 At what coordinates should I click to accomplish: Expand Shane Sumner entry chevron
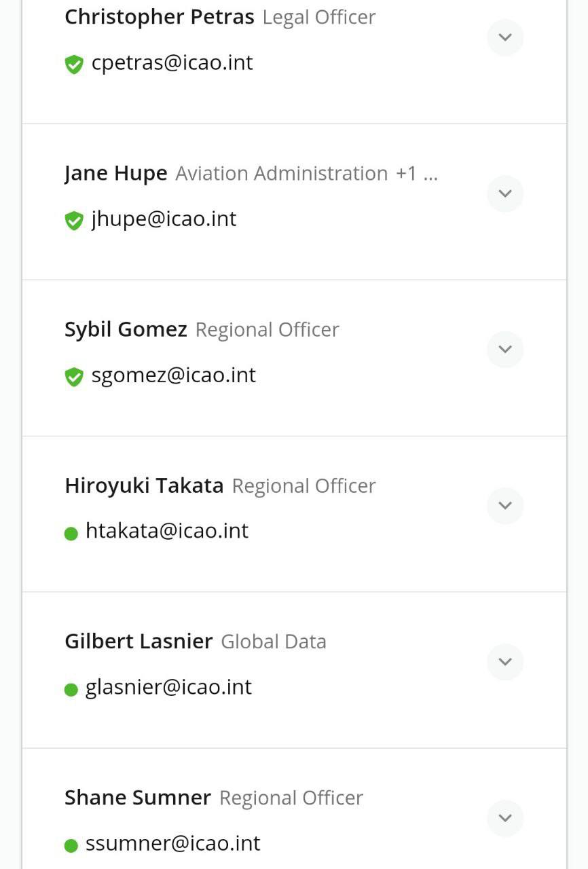pos(505,818)
